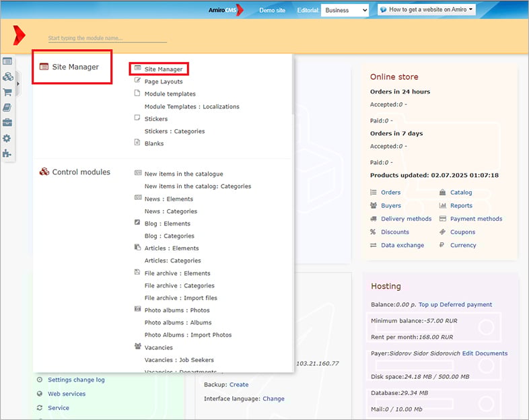Click the shopping cart icon in left sidebar
Image resolution: width=529 pixels, height=420 pixels.
point(7,92)
